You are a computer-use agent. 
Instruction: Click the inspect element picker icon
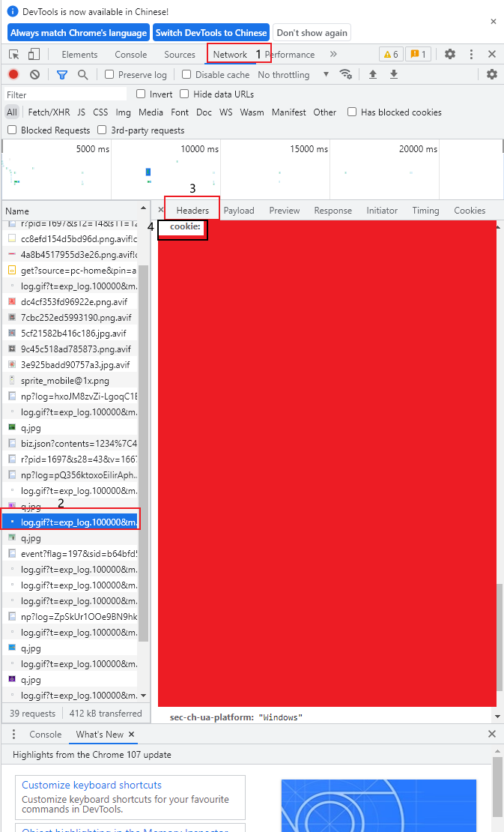click(13, 55)
